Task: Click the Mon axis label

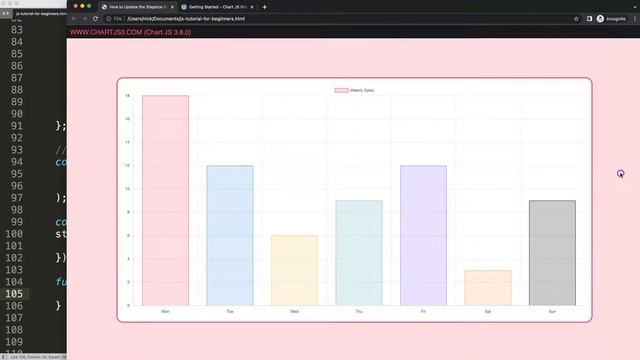Action: pyautogui.click(x=165, y=311)
